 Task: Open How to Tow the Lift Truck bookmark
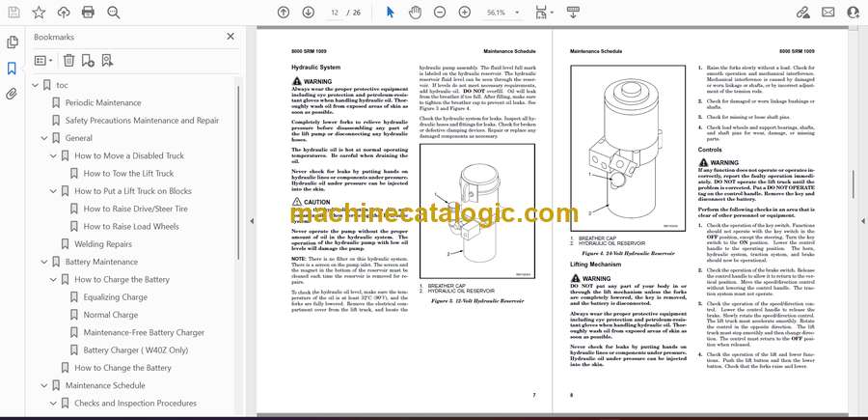tap(128, 174)
